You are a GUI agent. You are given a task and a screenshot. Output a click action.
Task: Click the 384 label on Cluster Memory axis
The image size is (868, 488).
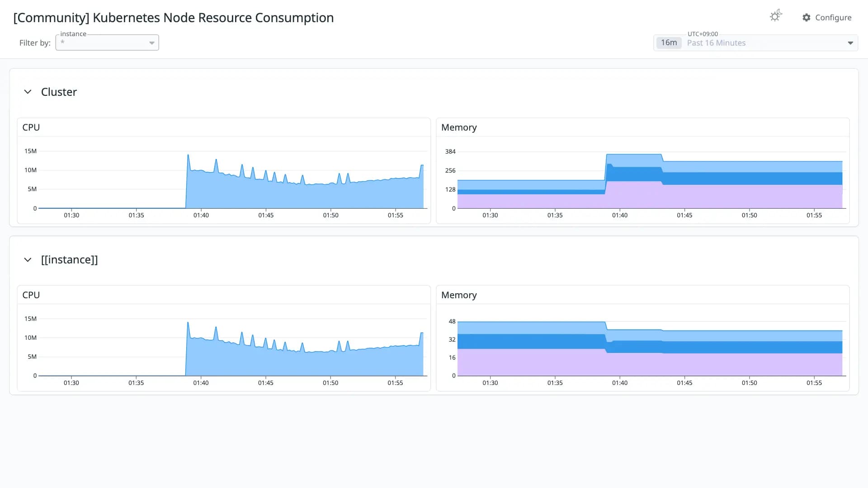point(450,151)
